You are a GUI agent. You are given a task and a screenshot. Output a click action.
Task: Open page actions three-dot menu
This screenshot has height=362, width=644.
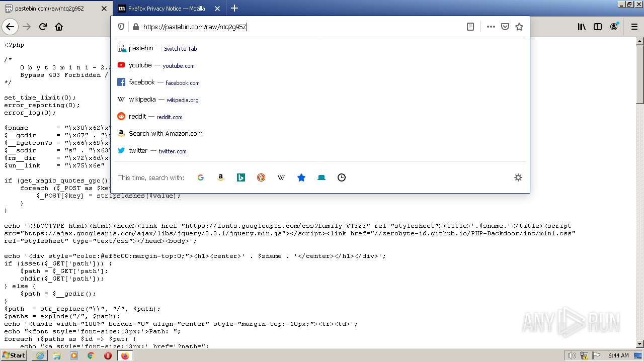(x=491, y=27)
